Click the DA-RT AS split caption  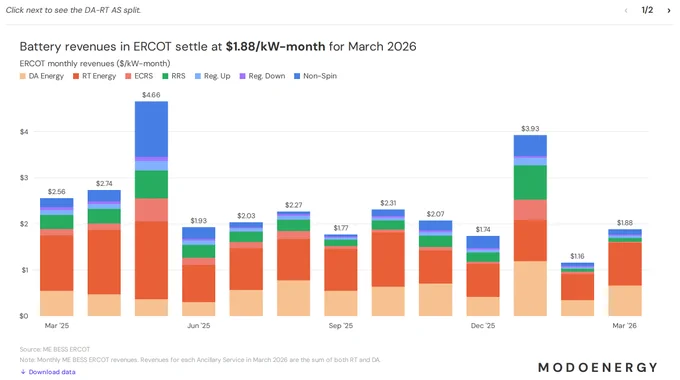tap(73, 10)
